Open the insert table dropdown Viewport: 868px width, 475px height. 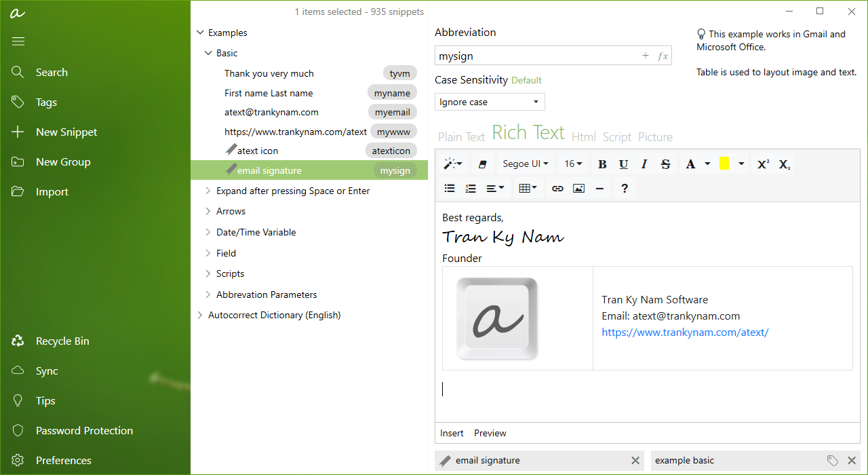(x=528, y=189)
